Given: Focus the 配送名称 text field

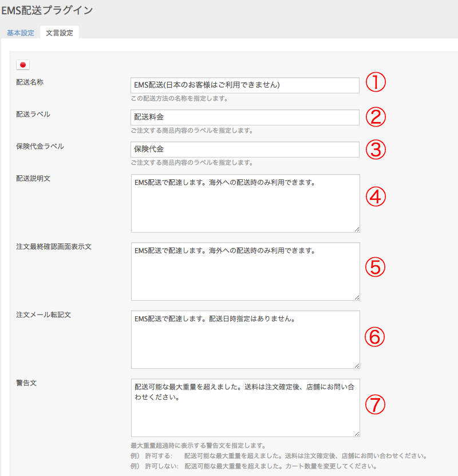Looking at the screenshot, I should click(245, 85).
